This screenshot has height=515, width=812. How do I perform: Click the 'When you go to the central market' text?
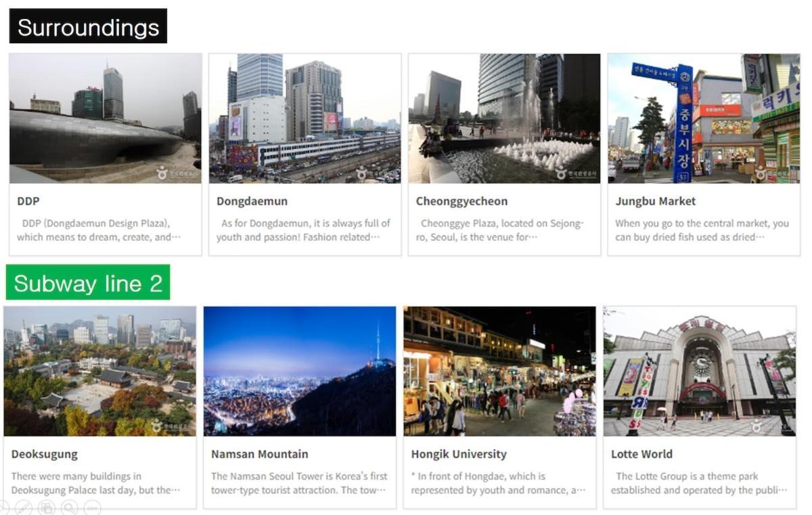click(702, 230)
